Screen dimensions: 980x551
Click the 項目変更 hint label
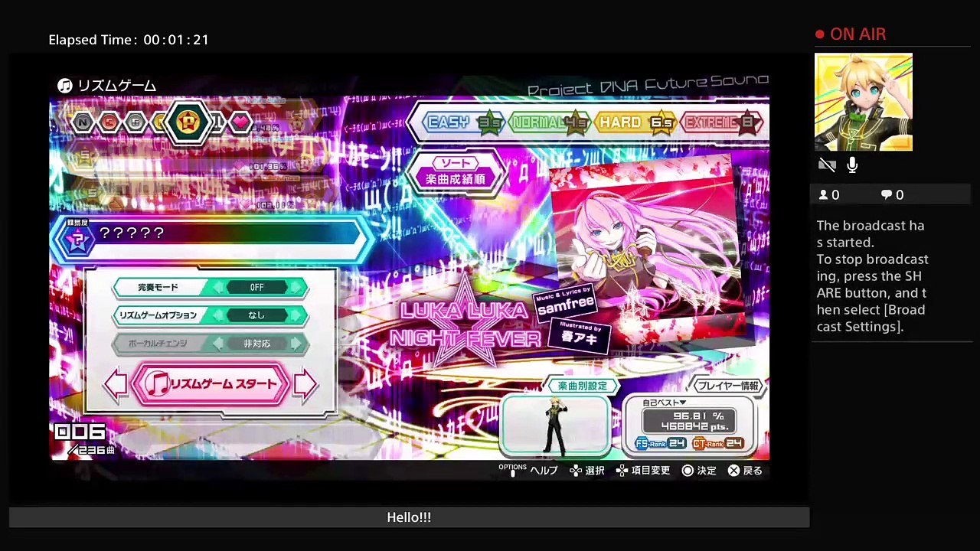pos(651,471)
